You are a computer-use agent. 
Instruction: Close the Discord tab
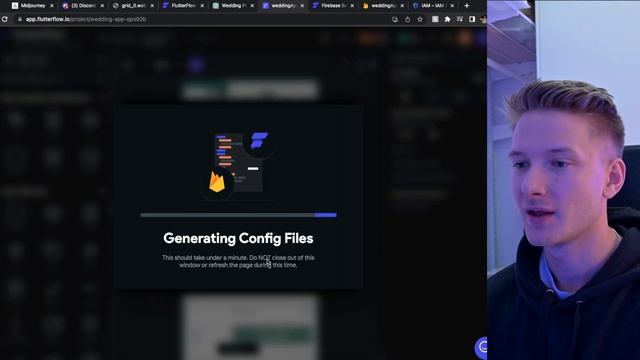click(x=102, y=6)
